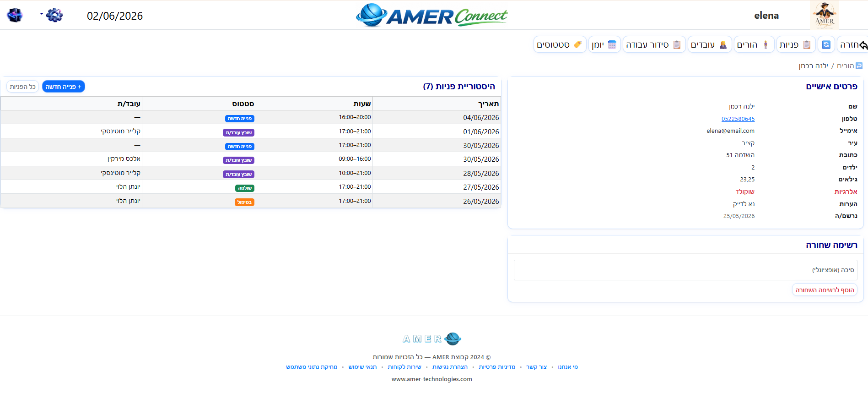The width and height of the screenshot is (868, 399).
Task: Click הוסף לרשימה השחורה button
Action: [825, 290]
